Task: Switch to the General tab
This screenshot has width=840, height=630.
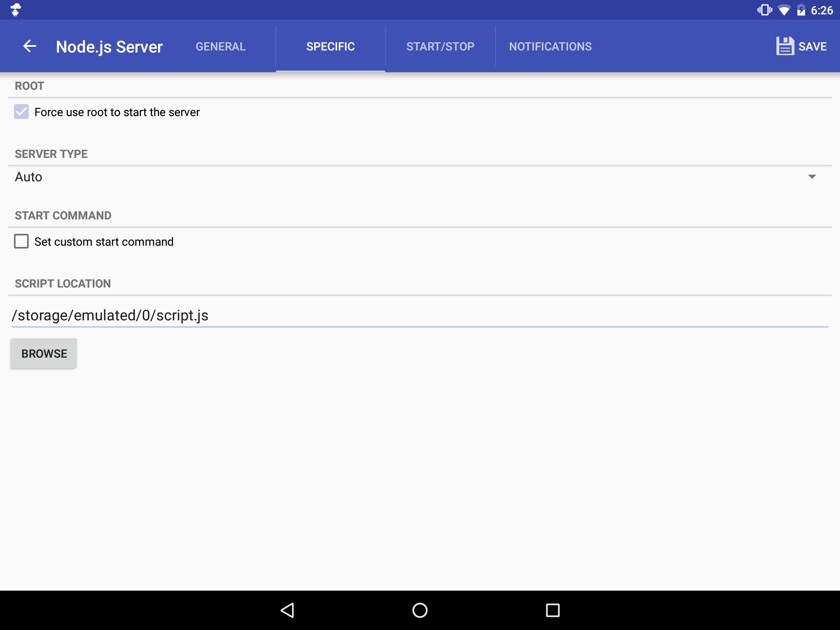Action: [221, 46]
